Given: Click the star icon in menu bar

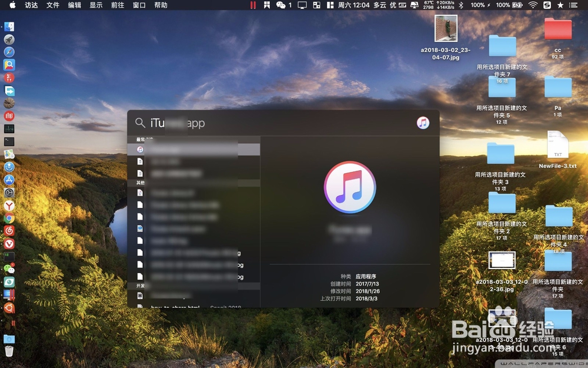Looking at the screenshot, I should tap(560, 5).
